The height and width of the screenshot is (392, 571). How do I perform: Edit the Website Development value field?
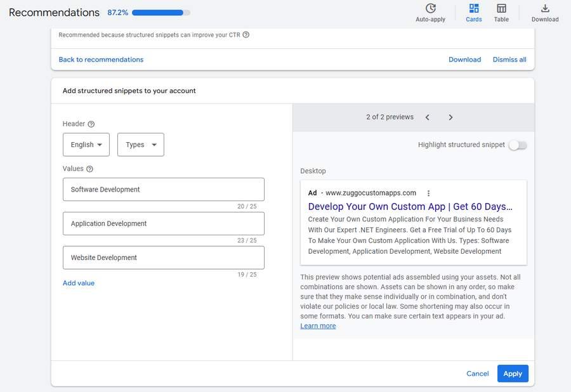164,258
